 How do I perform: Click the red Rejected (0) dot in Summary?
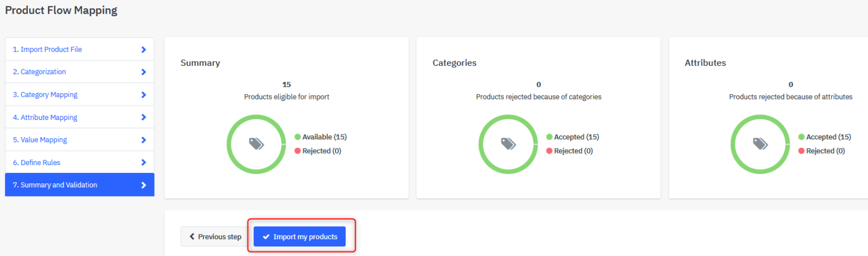pyautogui.click(x=298, y=151)
